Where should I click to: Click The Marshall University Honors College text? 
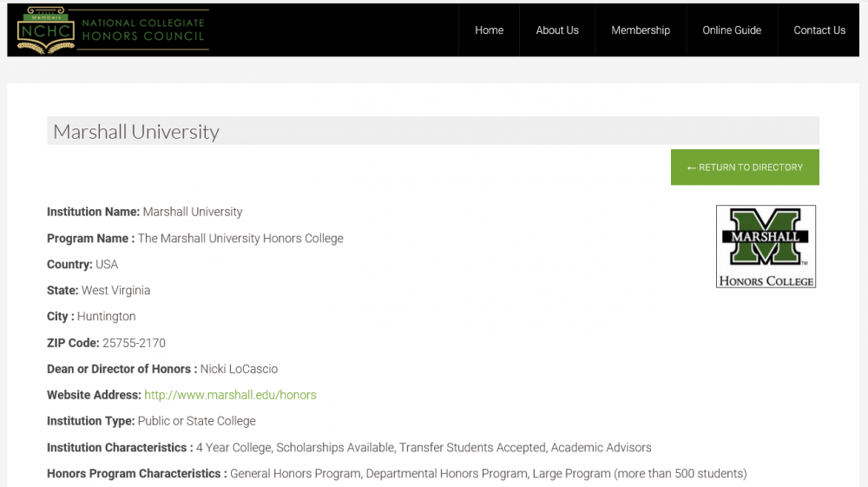click(x=240, y=239)
